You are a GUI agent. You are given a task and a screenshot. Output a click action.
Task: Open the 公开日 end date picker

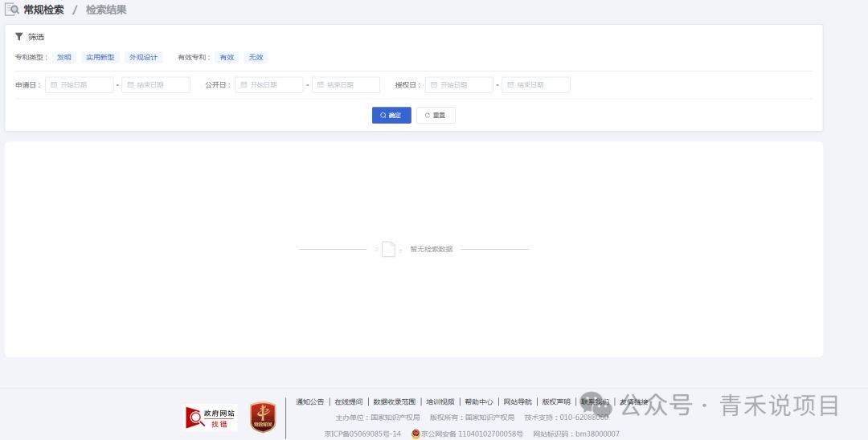(x=346, y=84)
